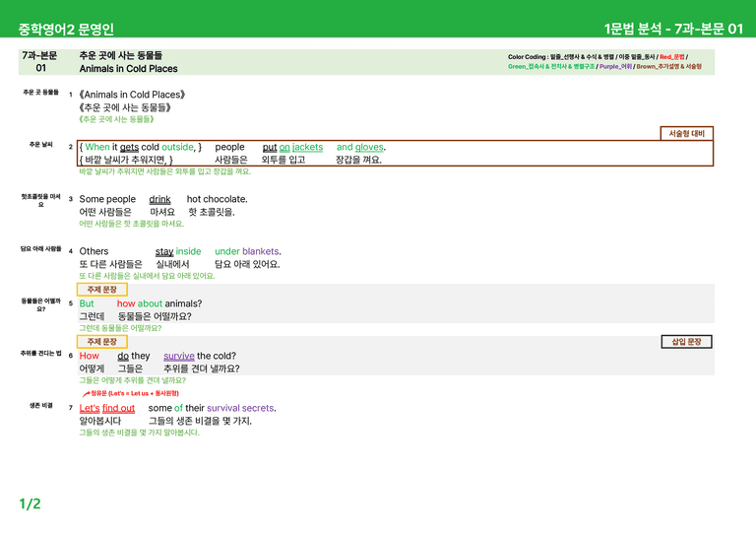Viewport: 756px width, 535px height.
Task: Click the Korean word "어떻게" under "How"
Action: [92, 368]
